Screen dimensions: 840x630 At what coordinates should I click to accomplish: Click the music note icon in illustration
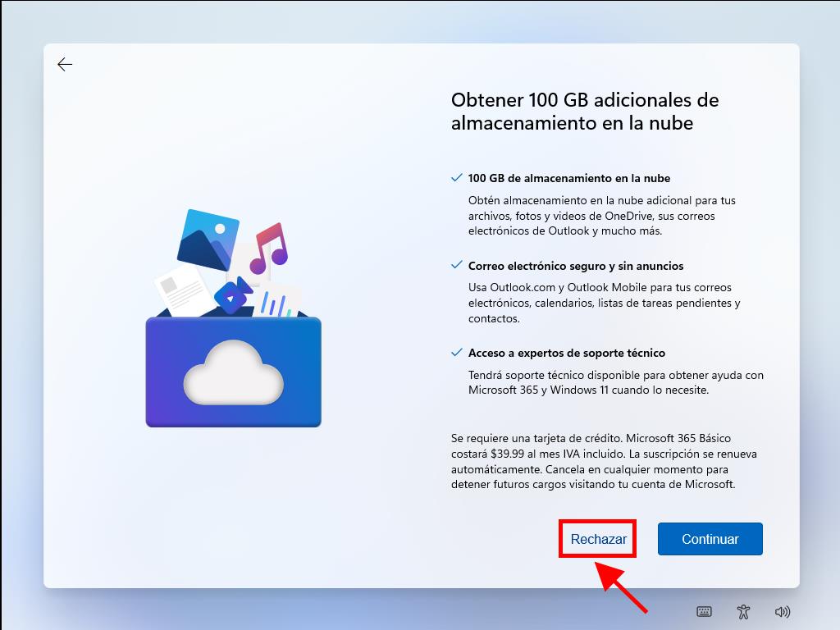pos(268,249)
